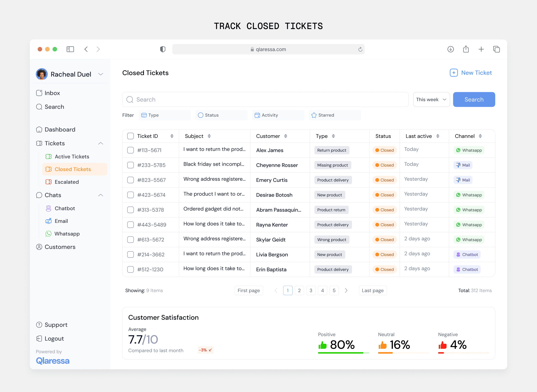Click the green Positive satisfaction progress bar
This screenshot has width=537, height=392.
[341, 353]
